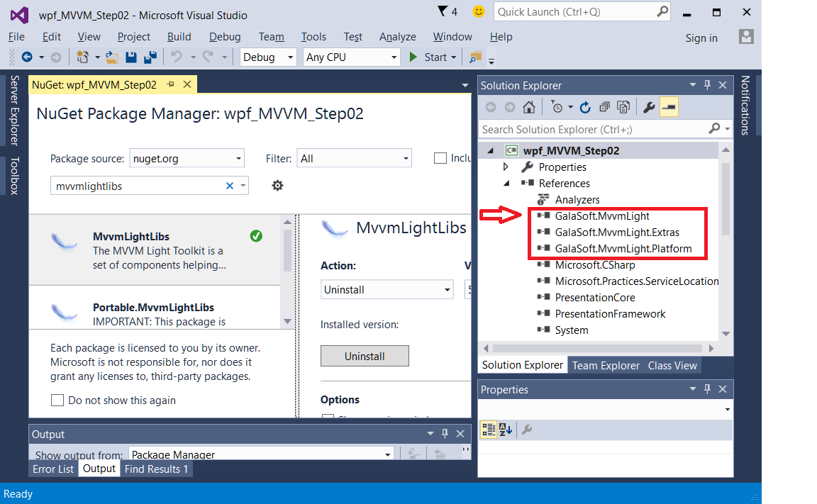Select the MvvmLightLibs package in results
The height and width of the screenshot is (504, 817).
coord(154,250)
